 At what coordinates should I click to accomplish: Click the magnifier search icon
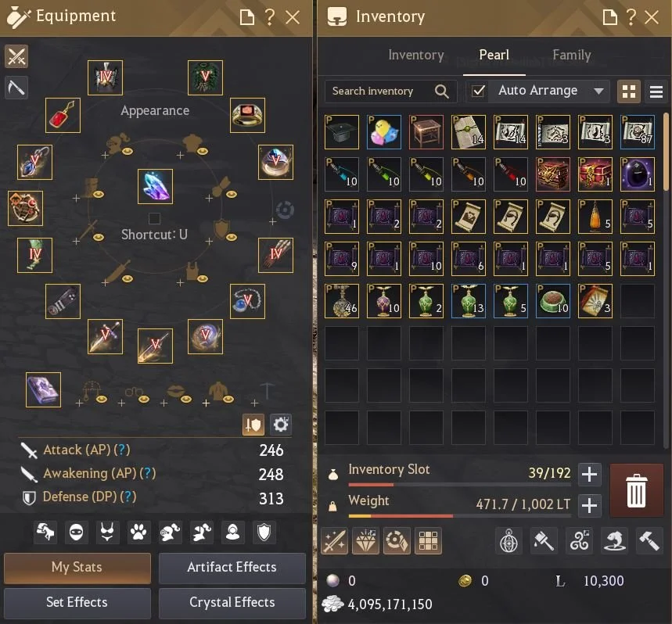(x=441, y=91)
